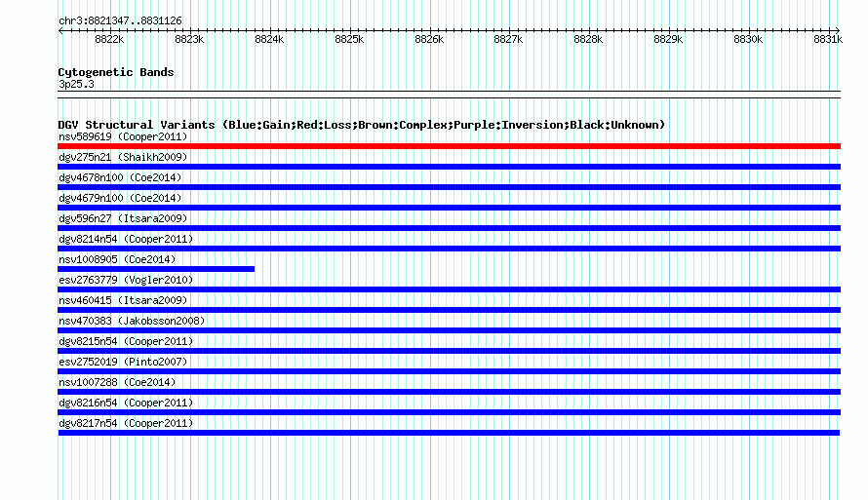868x500 pixels.
Task: Open the esv2763779 (Vogler2010) label
Action: coord(126,280)
